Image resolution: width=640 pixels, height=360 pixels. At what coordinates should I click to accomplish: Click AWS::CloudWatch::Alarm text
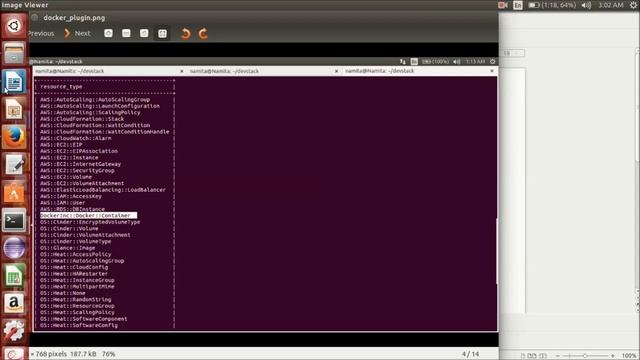pyautogui.click(x=76, y=138)
